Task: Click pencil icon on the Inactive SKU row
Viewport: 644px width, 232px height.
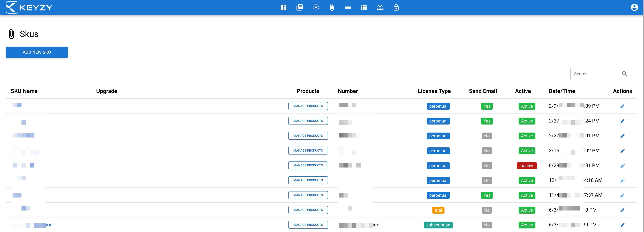Action: click(622, 165)
